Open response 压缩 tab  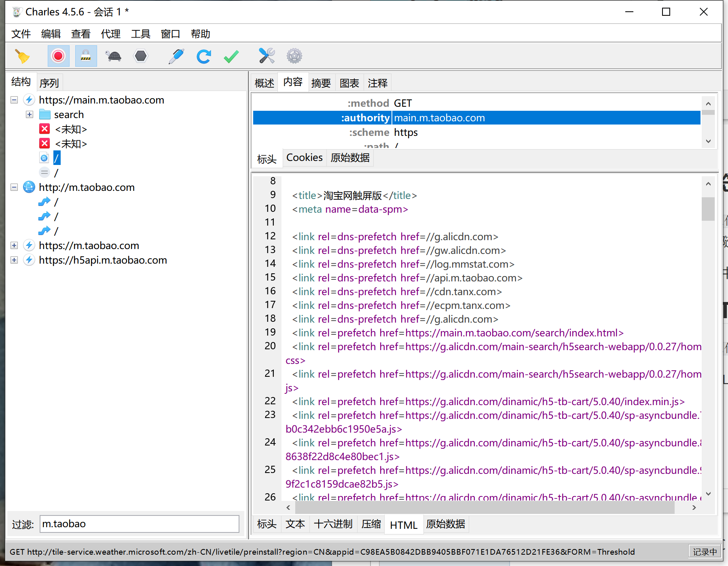pyautogui.click(x=371, y=524)
